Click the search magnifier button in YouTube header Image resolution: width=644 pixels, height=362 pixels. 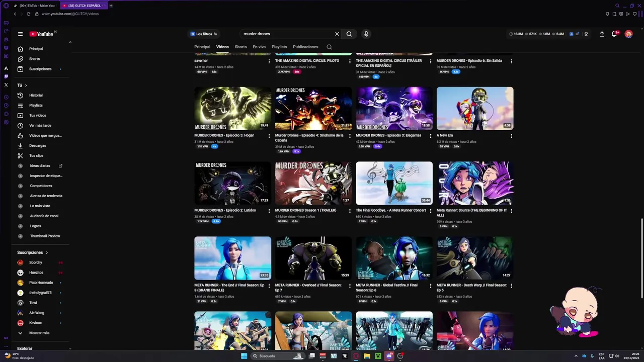click(349, 34)
